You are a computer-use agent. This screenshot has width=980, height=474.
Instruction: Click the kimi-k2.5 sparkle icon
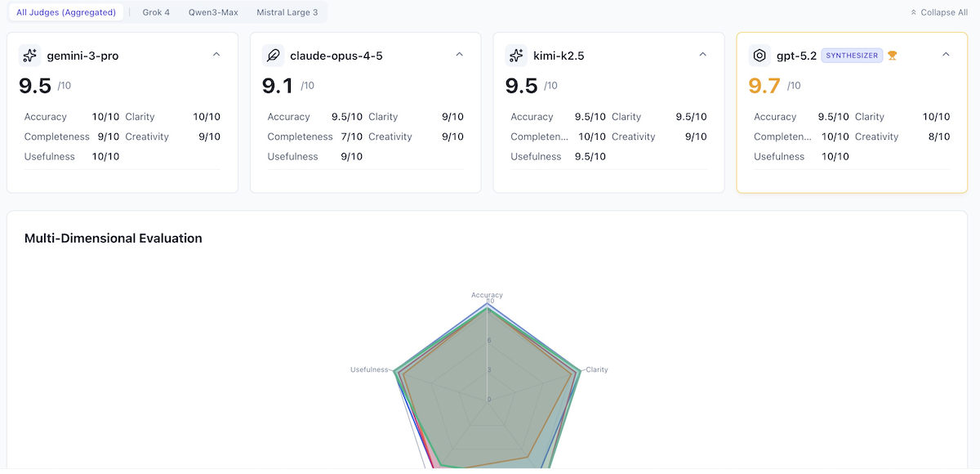pyautogui.click(x=516, y=56)
